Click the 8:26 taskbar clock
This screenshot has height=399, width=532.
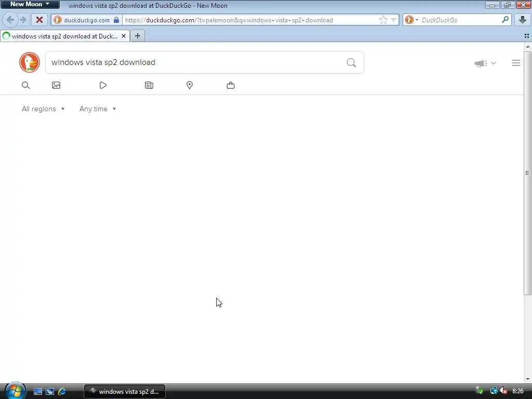[518, 391]
